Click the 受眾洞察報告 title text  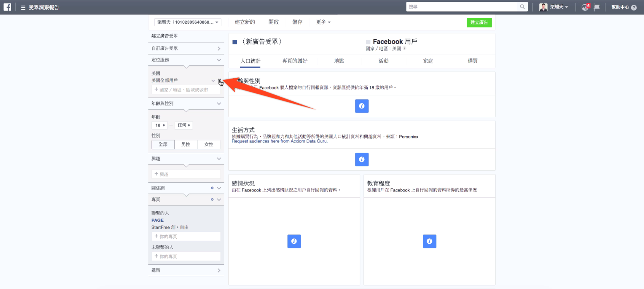pos(44,7)
